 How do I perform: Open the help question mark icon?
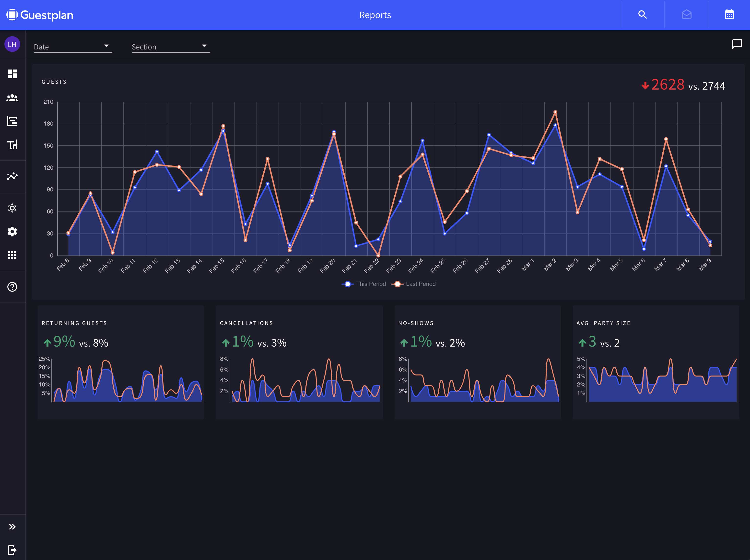click(12, 287)
